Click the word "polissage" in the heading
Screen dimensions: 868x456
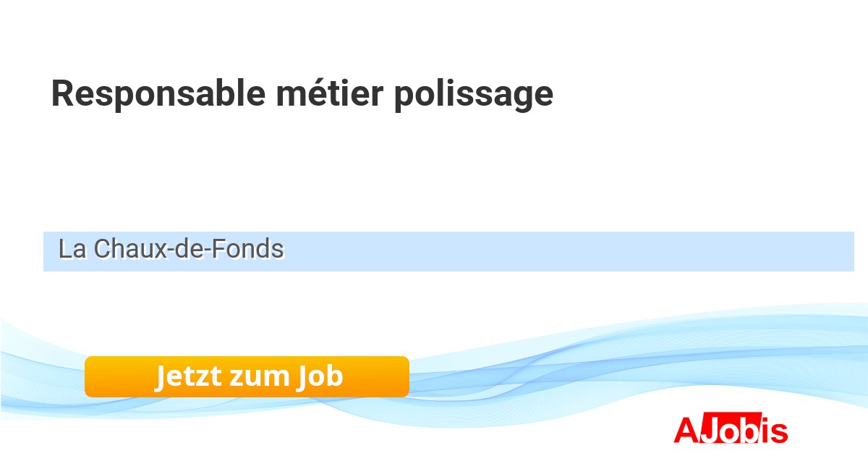474,95
